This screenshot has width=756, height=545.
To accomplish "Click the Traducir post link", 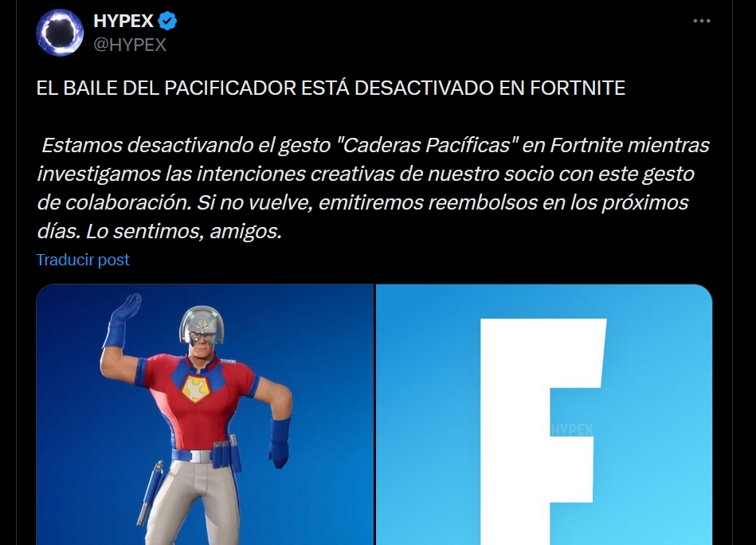I will 83,260.
